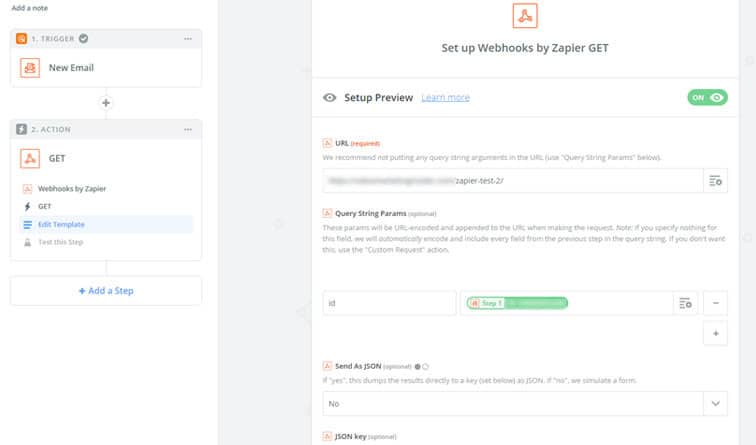Screen dimensions: 756x445
Task: Open the action step options menu
Action: (187, 129)
